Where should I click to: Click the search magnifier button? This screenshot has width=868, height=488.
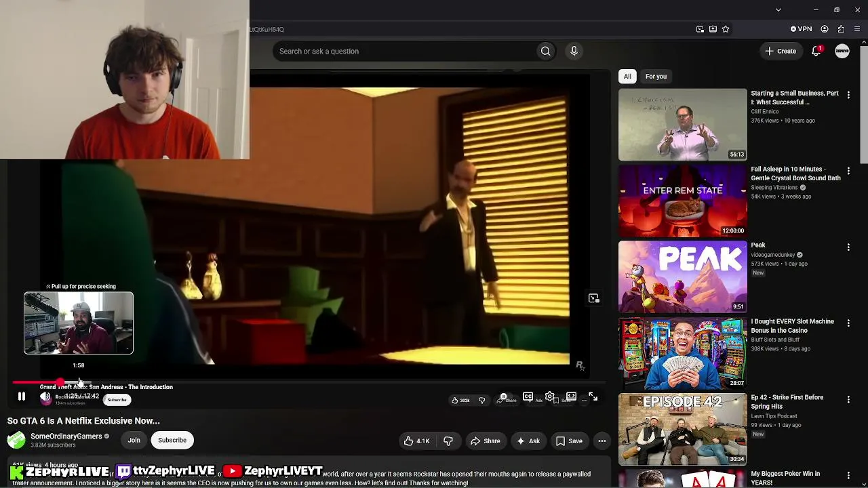tap(545, 51)
